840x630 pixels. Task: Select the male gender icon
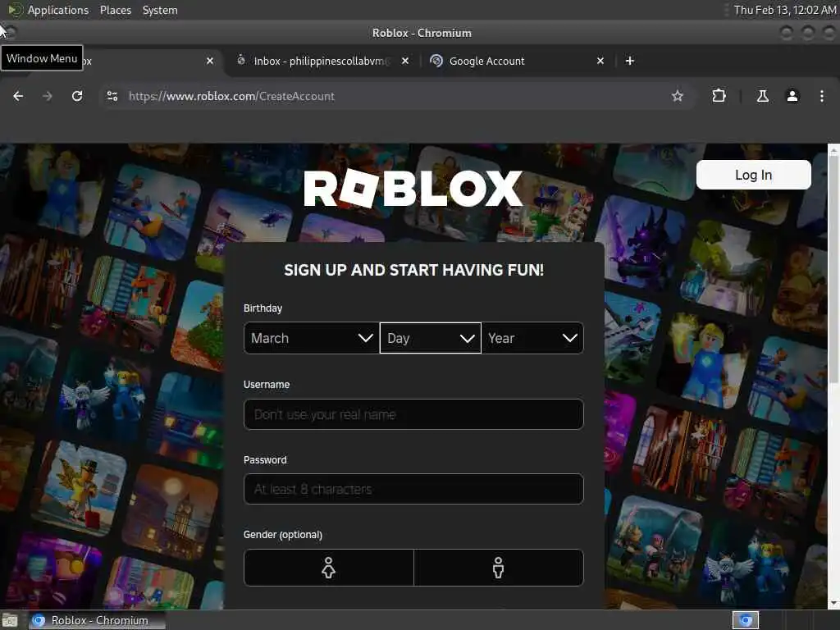(x=498, y=568)
